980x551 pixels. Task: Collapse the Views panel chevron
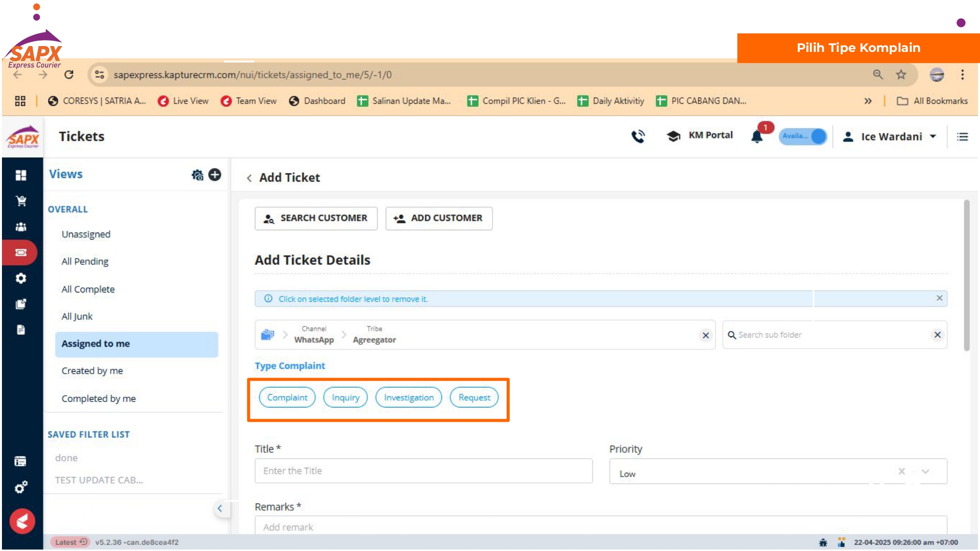tap(220, 508)
